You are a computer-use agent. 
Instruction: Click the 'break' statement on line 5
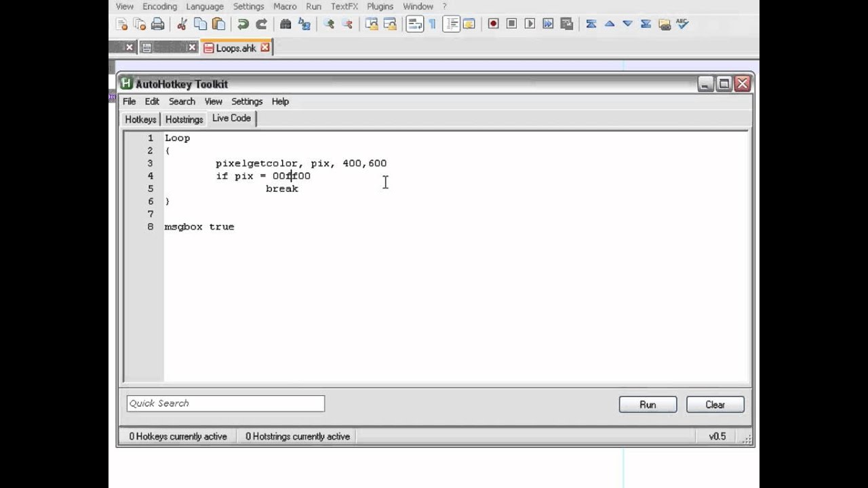(282, 188)
